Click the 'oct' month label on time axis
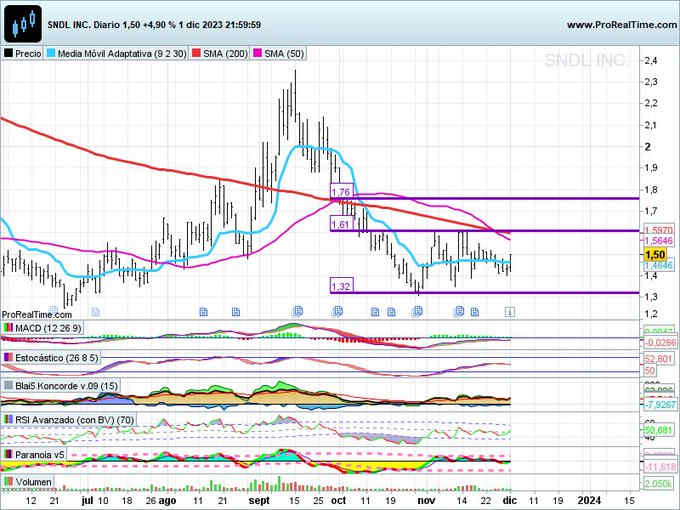680x510 pixels. click(338, 500)
